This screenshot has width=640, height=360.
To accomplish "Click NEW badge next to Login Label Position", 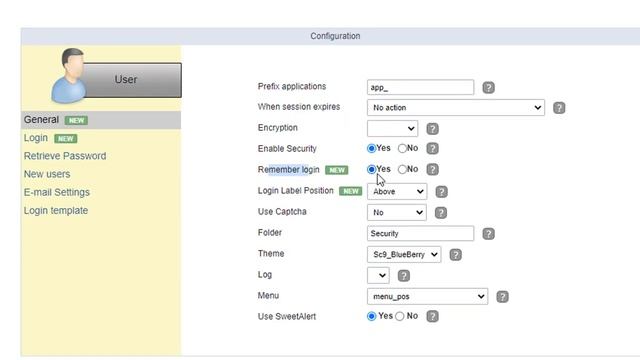I will point(351,191).
